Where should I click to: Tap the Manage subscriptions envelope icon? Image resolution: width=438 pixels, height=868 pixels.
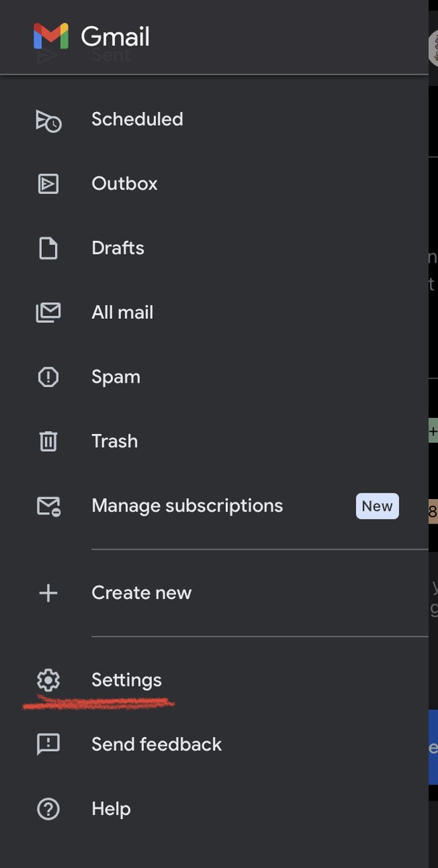tap(49, 506)
